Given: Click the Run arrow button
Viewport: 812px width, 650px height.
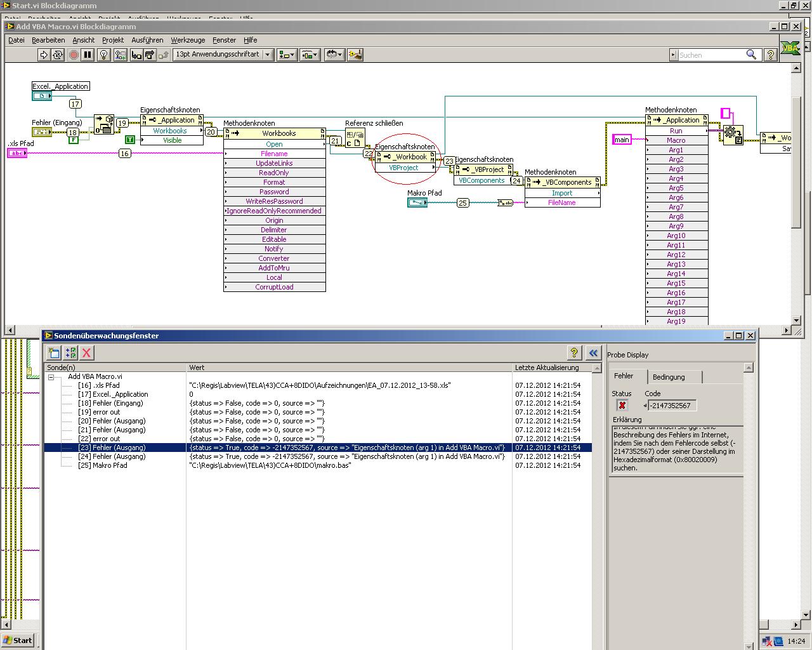Looking at the screenshot, I should tap(44, 55).
